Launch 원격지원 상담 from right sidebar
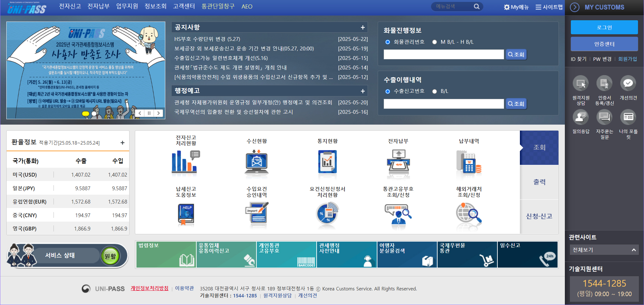 [x=581, y=83]
